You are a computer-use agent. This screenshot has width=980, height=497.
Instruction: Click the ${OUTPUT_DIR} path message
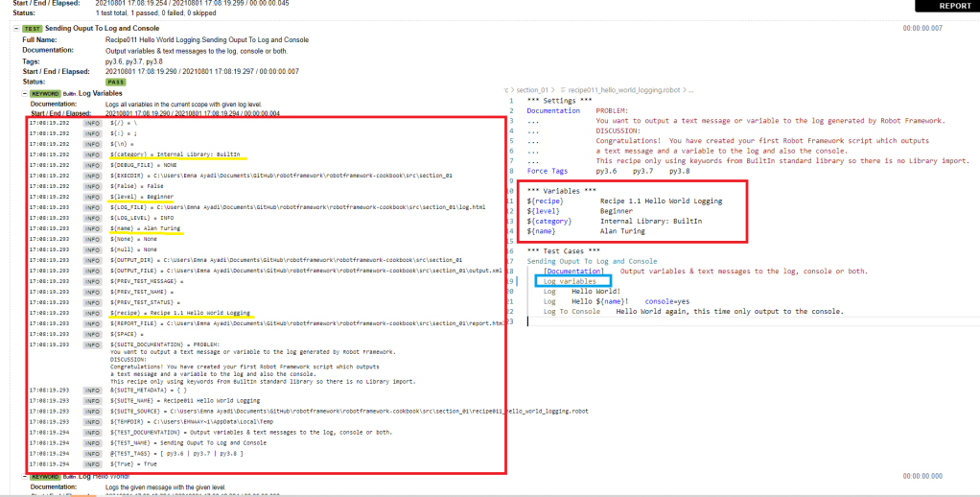[286, 260]
